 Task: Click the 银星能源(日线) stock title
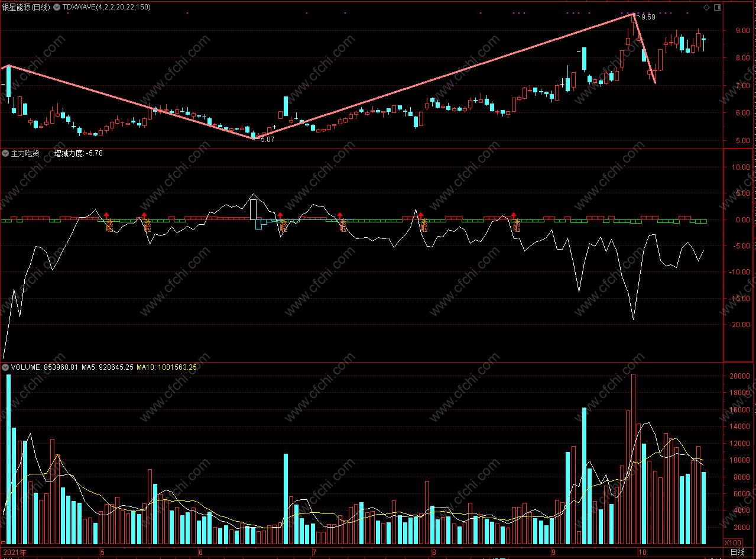[25, 7]
